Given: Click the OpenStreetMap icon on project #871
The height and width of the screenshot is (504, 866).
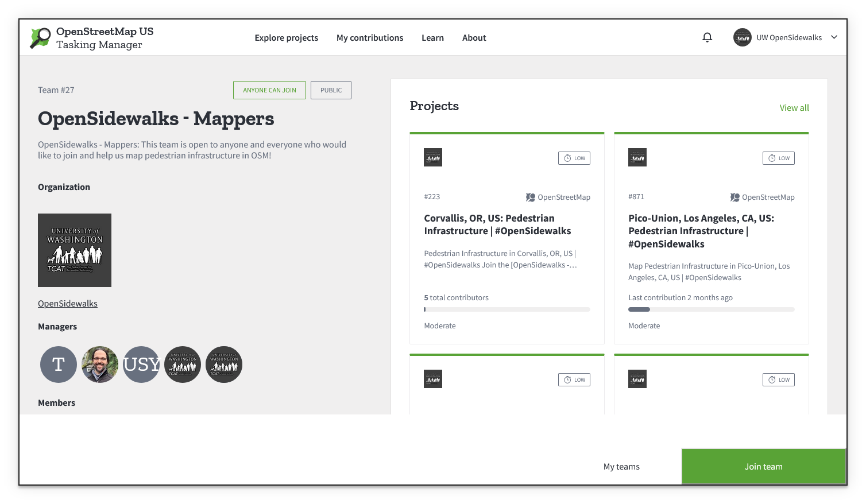Looking at the screenshot, I should coord(734,197).
